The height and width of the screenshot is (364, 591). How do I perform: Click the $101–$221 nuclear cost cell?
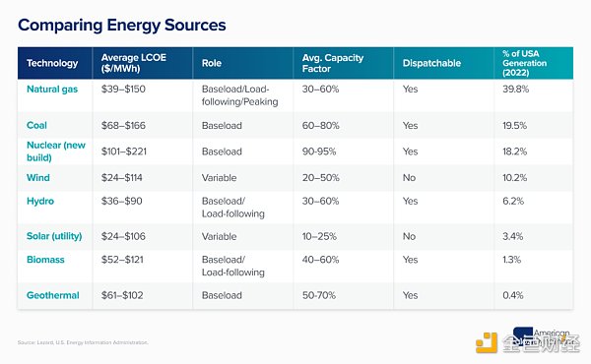click(124, 152)
